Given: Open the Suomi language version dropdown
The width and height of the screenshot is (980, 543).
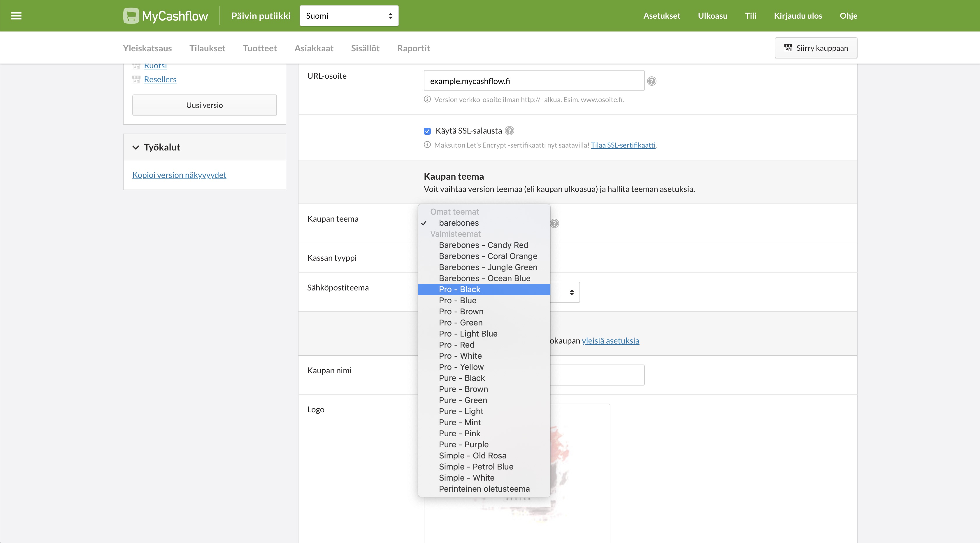Looking at the screenshot, I should pyautogui.click(x=348, y=15).
